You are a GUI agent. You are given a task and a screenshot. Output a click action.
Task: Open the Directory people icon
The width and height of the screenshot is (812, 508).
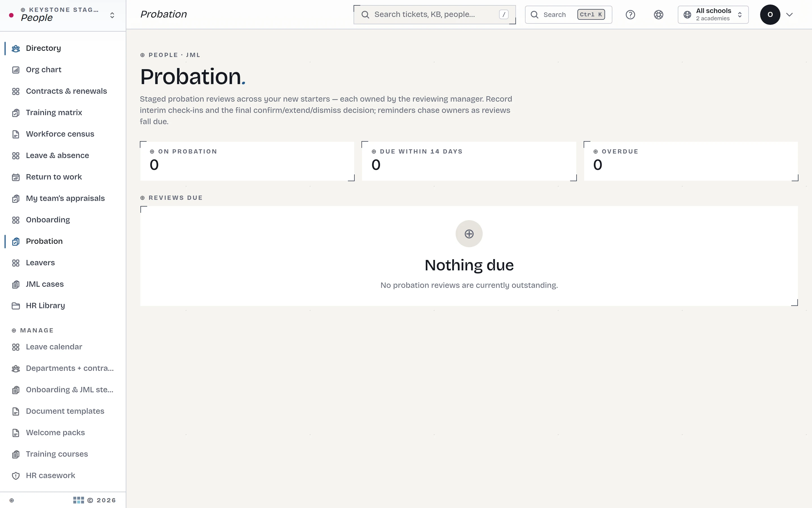(x=16, y=48)
